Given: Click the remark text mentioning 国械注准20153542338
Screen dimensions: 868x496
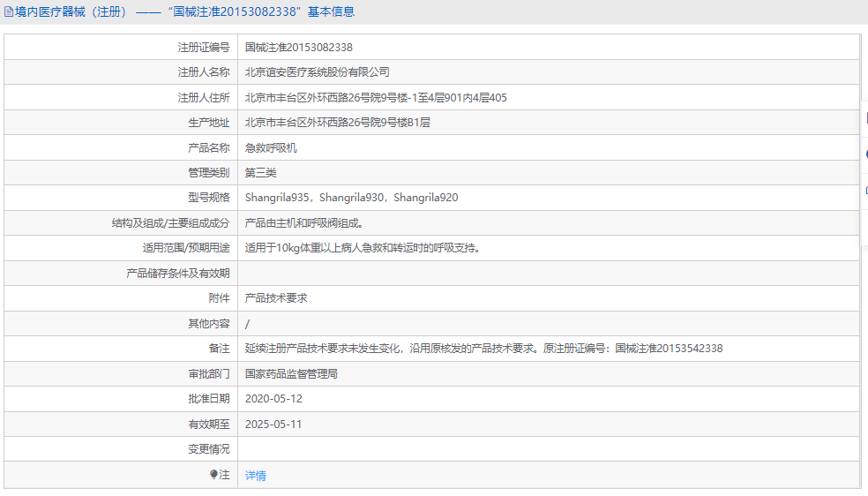Looking at the screenshot, I should 483,349.
